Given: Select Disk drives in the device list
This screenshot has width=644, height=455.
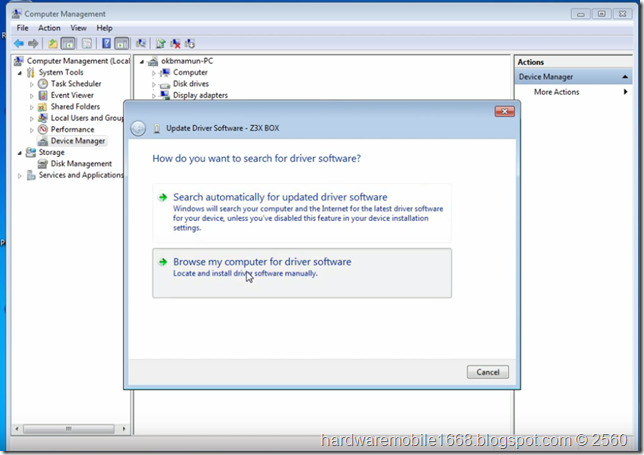Looking at the screenshot, I should pos(191,84).
